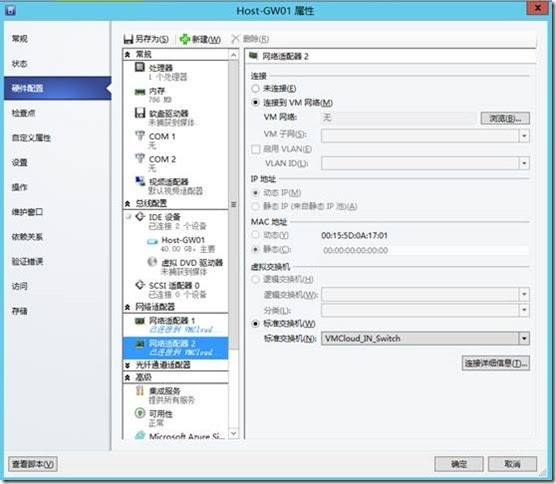Select the Host-GW01 virtual disk icon
Viewport: 556px width, 484px height.
click(x=152, y=241)
